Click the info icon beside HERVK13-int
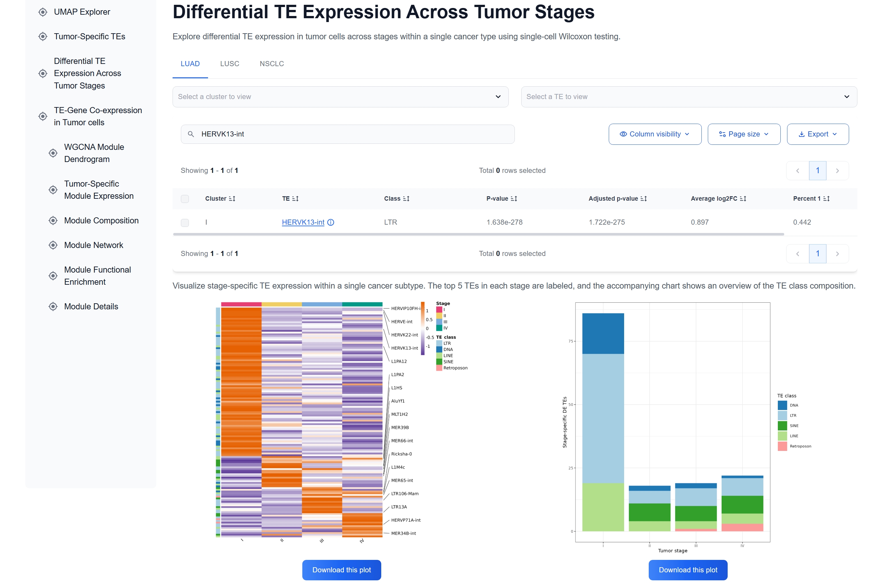882x588 pixels. point(330,222)
